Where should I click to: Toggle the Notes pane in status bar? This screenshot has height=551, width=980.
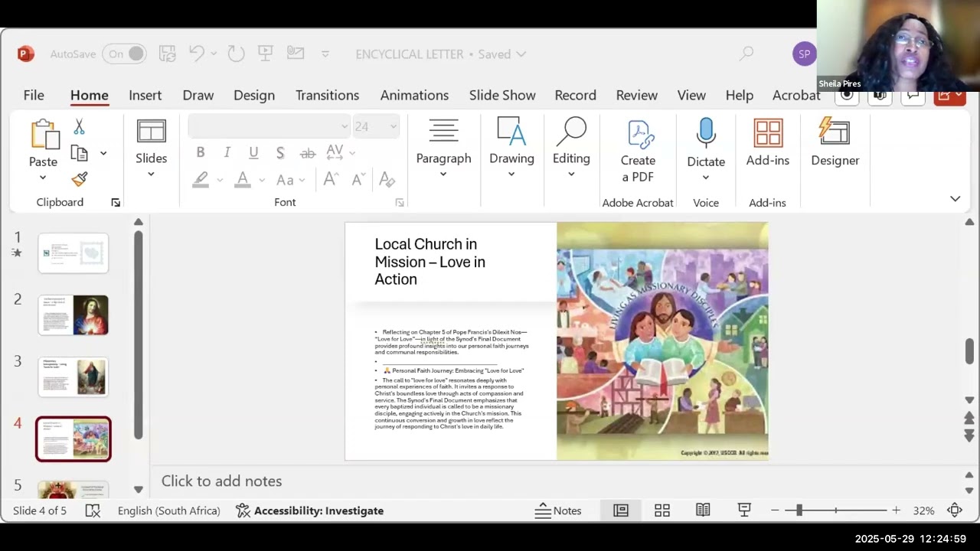(558, 510)
